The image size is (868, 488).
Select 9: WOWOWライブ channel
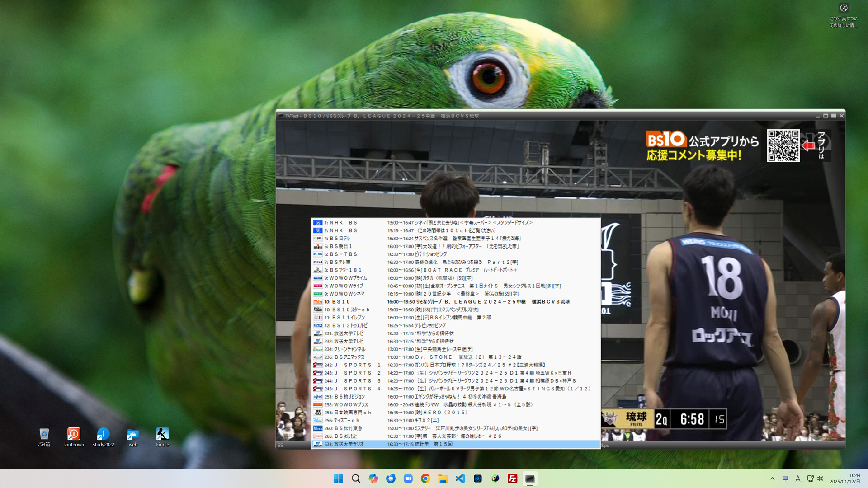pos(456,286)
